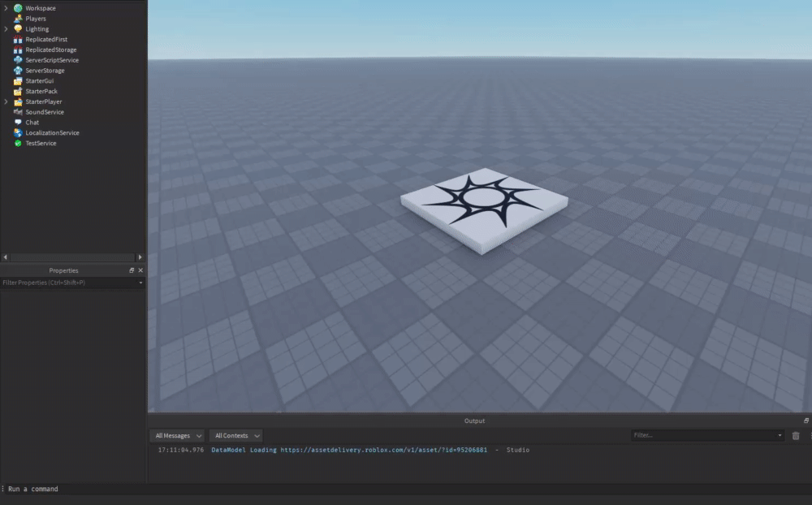812x505 pixels.
Task: Open the assetdelivery.roblox.com link in output
Action: (384, 450)
